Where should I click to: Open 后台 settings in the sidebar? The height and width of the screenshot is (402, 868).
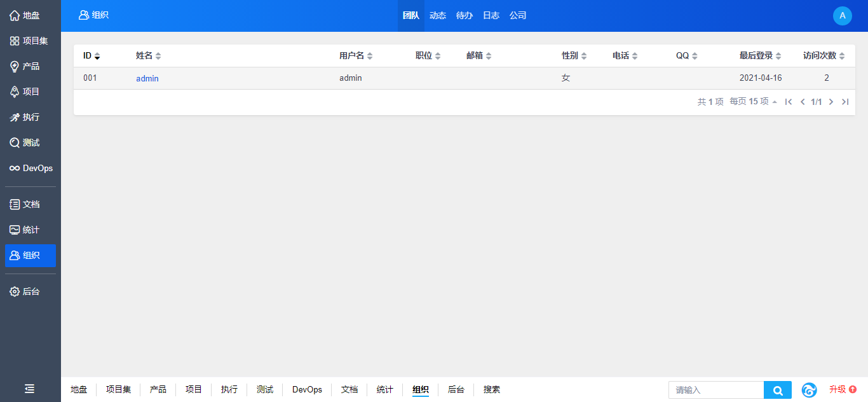[31, 291]
